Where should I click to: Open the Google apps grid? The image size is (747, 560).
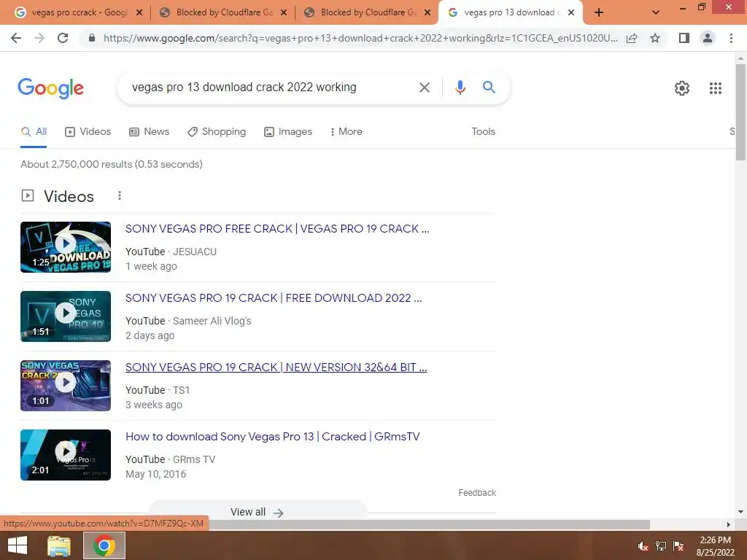coord(715,88)
